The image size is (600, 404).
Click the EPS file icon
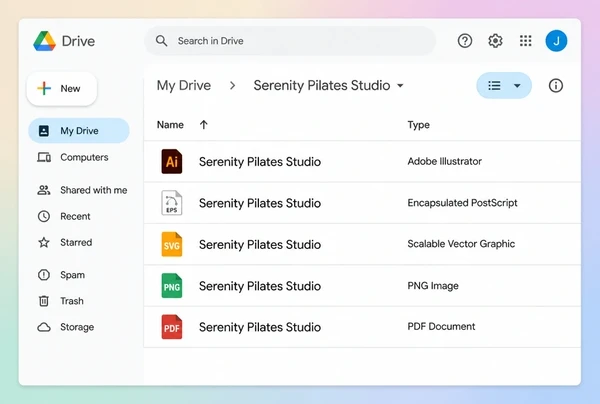click(x=171, y=203)
